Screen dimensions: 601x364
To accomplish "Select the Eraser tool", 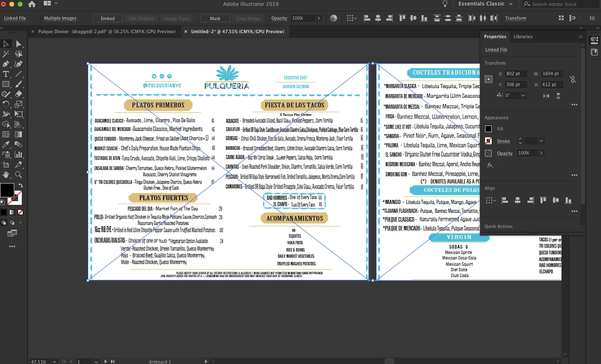I will click(x=18, y=94).
